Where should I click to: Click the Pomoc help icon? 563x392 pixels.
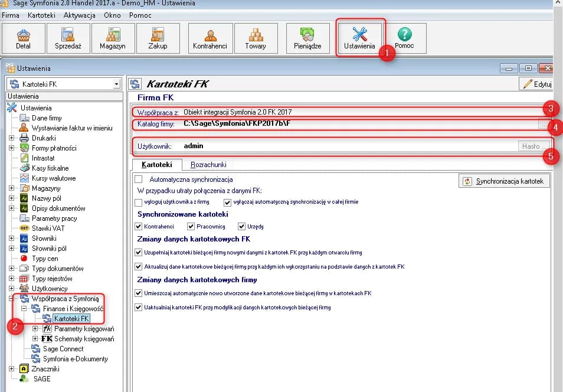pos(404,38)
